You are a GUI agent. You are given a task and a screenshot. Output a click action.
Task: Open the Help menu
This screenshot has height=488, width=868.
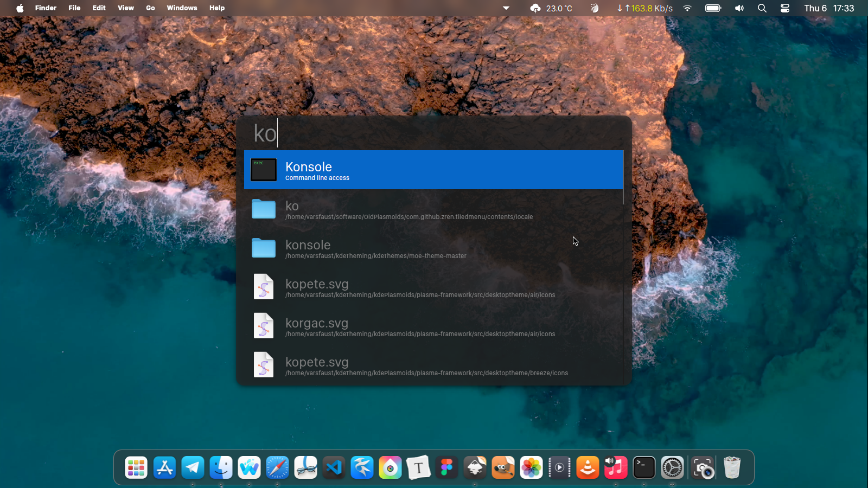[217, 8]
